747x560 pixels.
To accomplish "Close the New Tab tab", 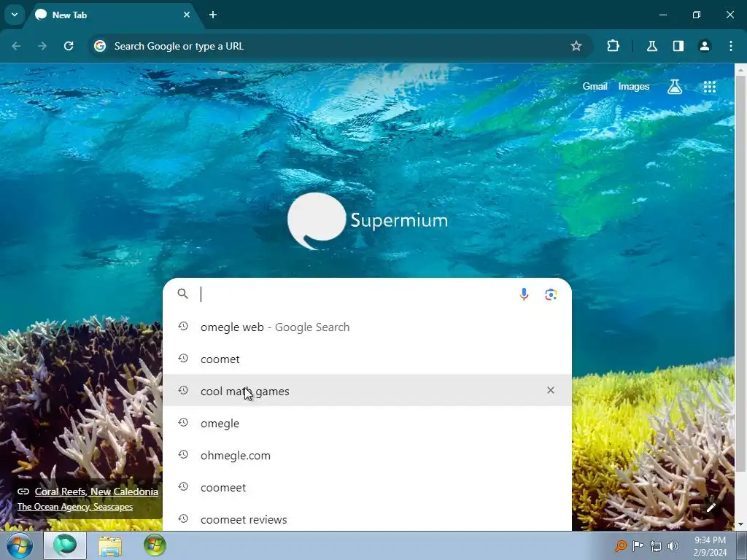I will pos(187,15).
